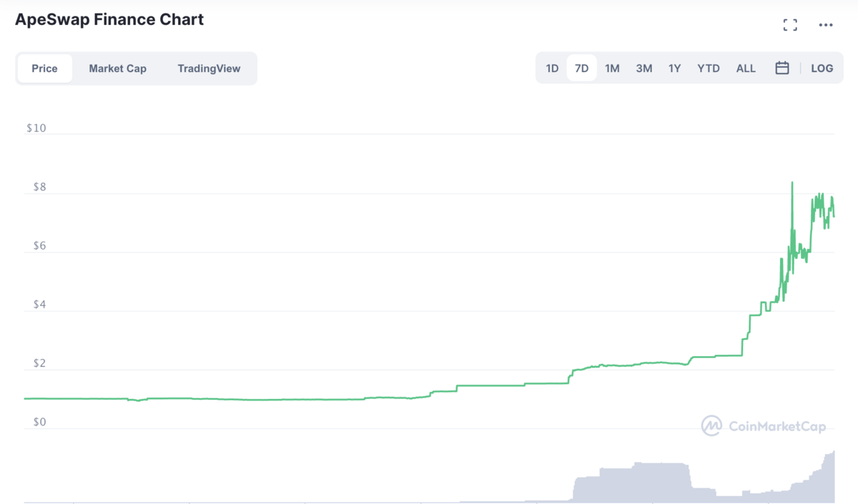
Task: Click the $10 axis label
Action: tap(36, 129)
